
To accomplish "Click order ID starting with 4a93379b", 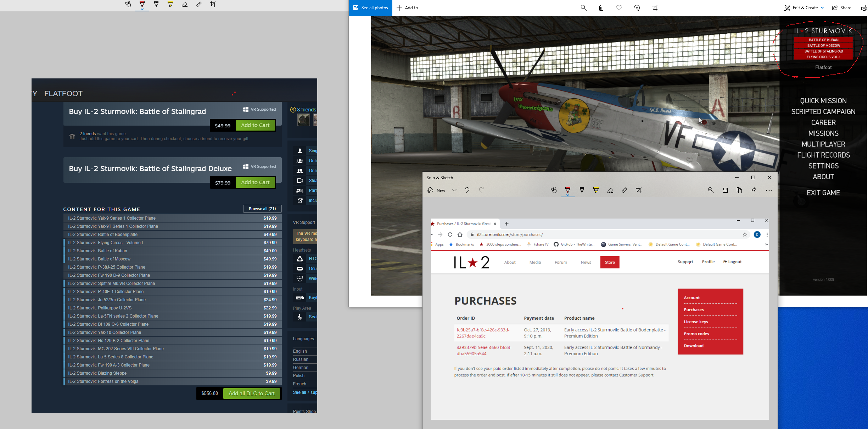I will (x=484, y=351).
